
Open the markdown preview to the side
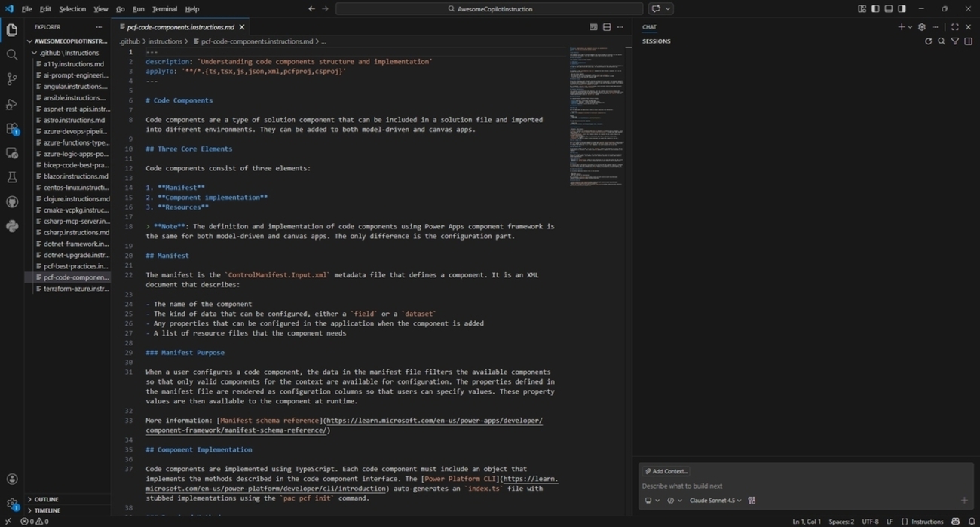pos(593,27)
